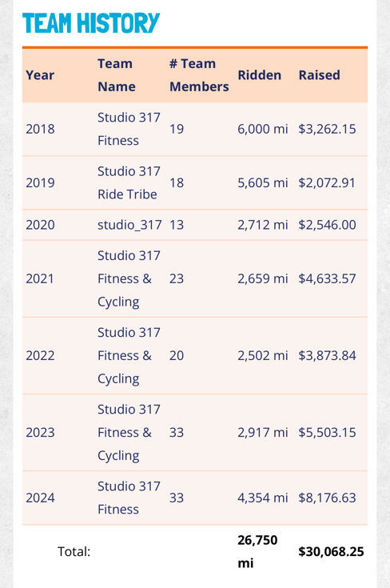The image size is (390, 588).
Task: Click the # Team Members column header
Action: pos(199,75)
